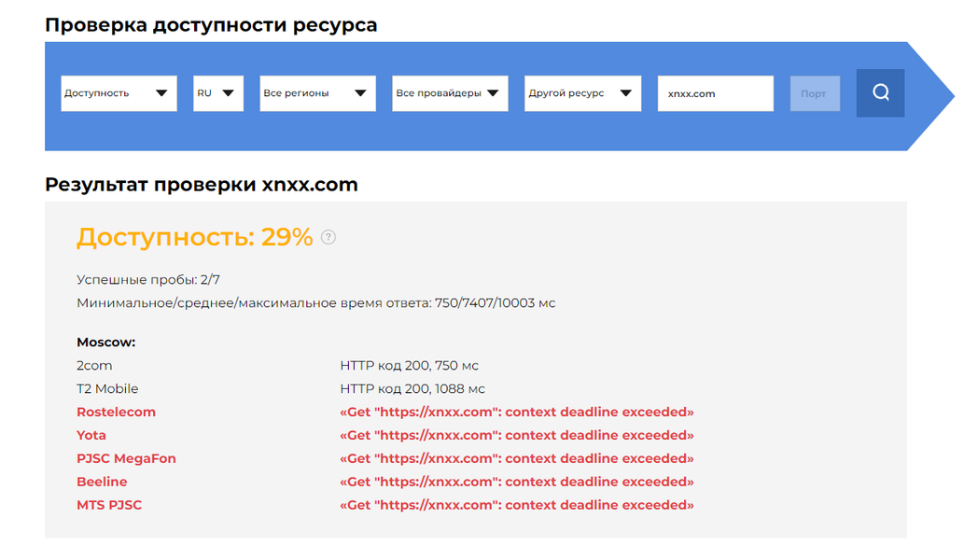The width and height of the screenshot is (964, 560).
Task: Click the T2 Mobile provider entry
Action: [x=107, y=388]
